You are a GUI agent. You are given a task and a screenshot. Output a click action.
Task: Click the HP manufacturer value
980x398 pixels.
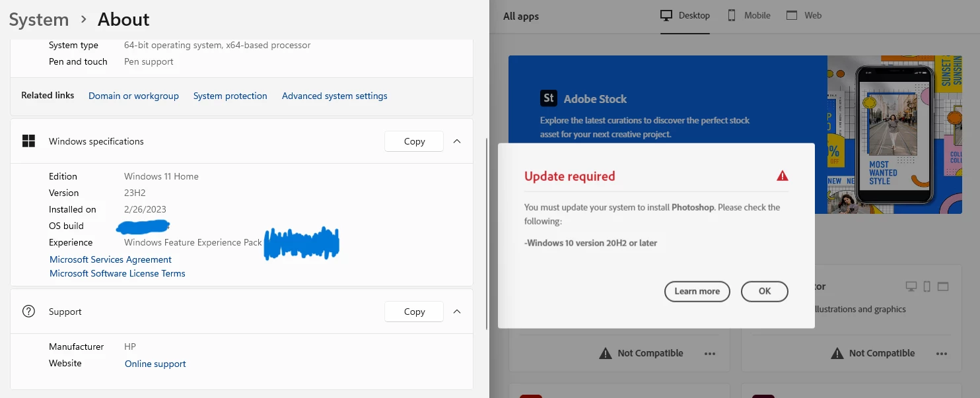(130, 347)
